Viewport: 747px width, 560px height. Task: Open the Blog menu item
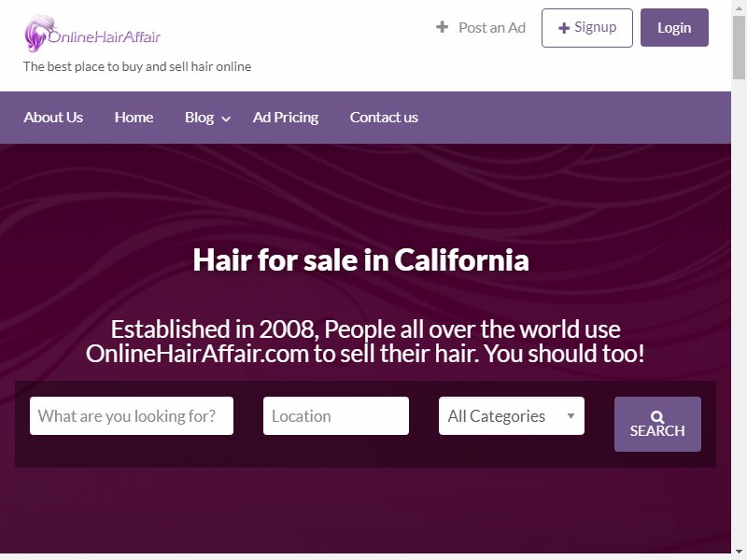click(199, 118)
